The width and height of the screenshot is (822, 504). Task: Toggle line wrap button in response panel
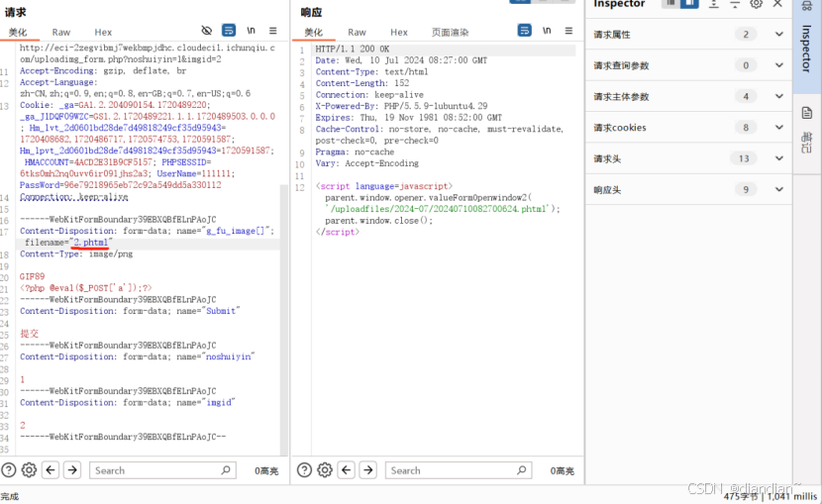coord(524,31)
